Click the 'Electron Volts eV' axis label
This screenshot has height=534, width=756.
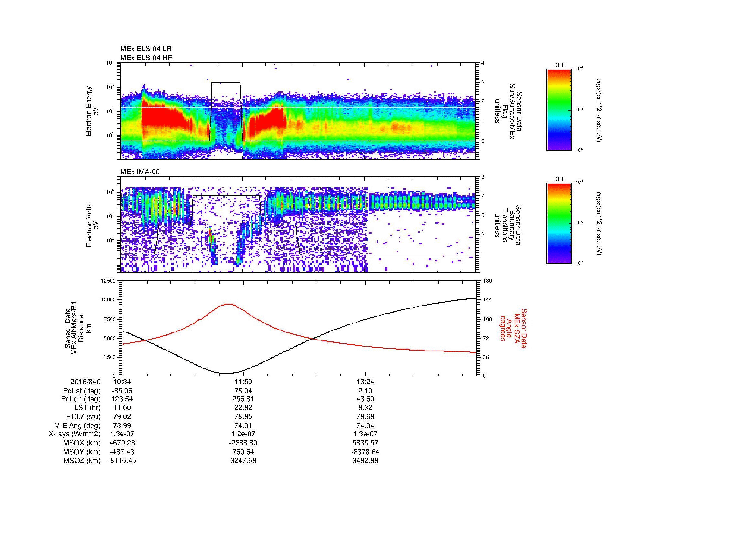tap(92, 225)
